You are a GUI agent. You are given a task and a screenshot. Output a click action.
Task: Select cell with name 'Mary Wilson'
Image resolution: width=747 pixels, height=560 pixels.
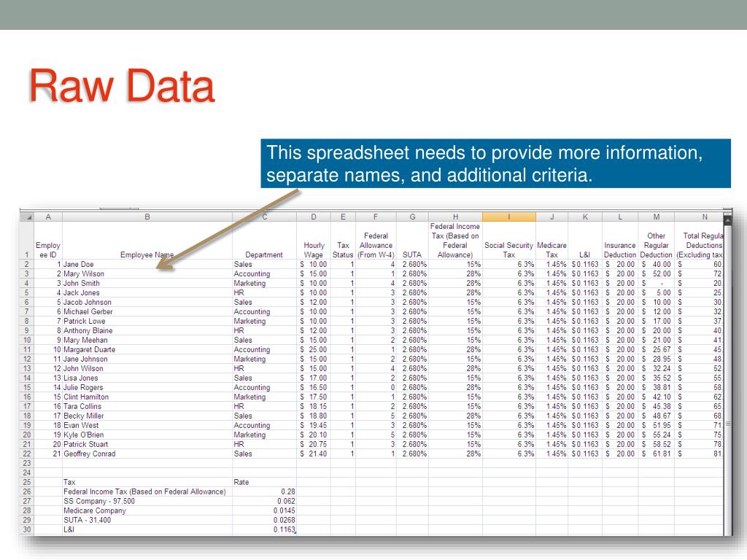point(147,274)
